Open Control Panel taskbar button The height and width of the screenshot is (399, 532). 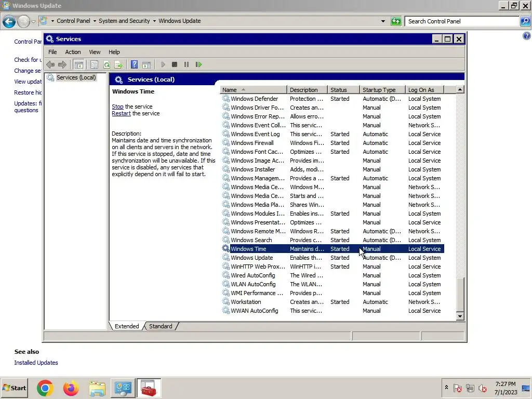pos(123,388)
